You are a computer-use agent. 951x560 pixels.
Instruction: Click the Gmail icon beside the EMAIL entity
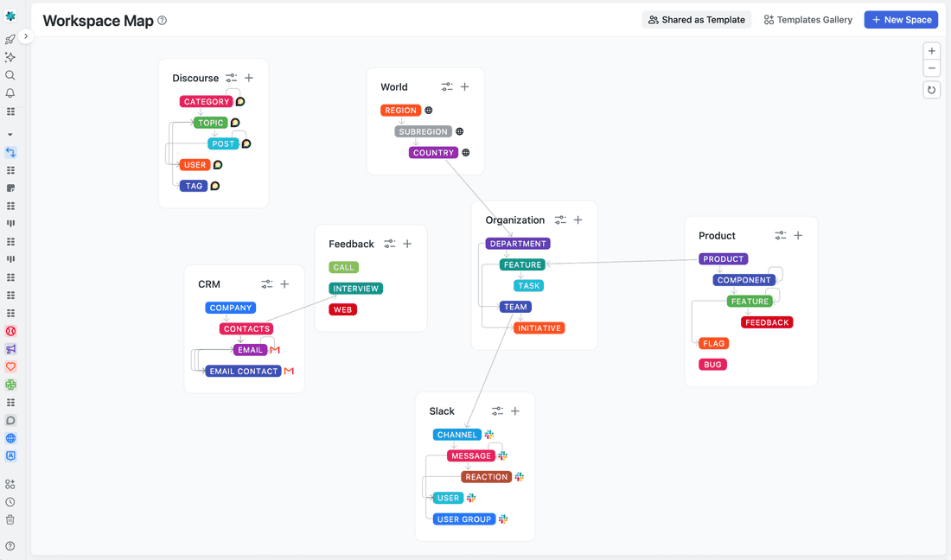tap(275, 349)
